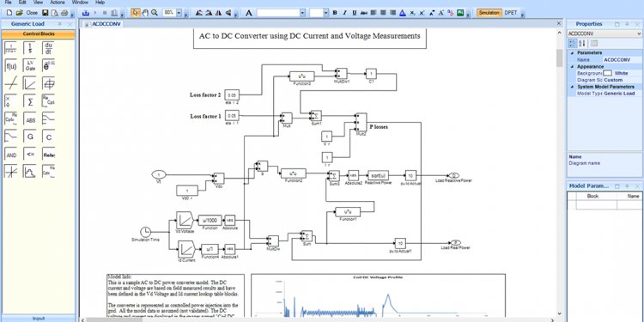644x322 pixels.
Task: Toggle italic formatting
Action: click(x=344, y=13)
